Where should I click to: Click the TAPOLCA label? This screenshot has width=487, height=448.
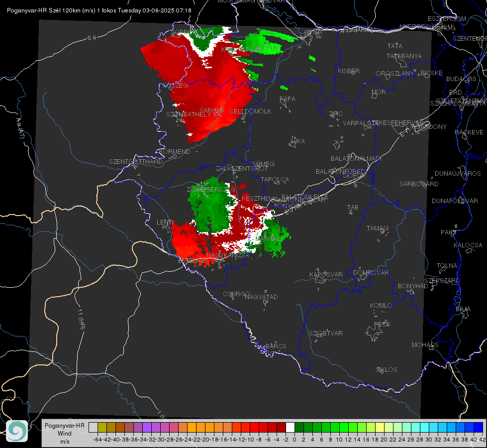pyautogui.click(x=275, y=179)
